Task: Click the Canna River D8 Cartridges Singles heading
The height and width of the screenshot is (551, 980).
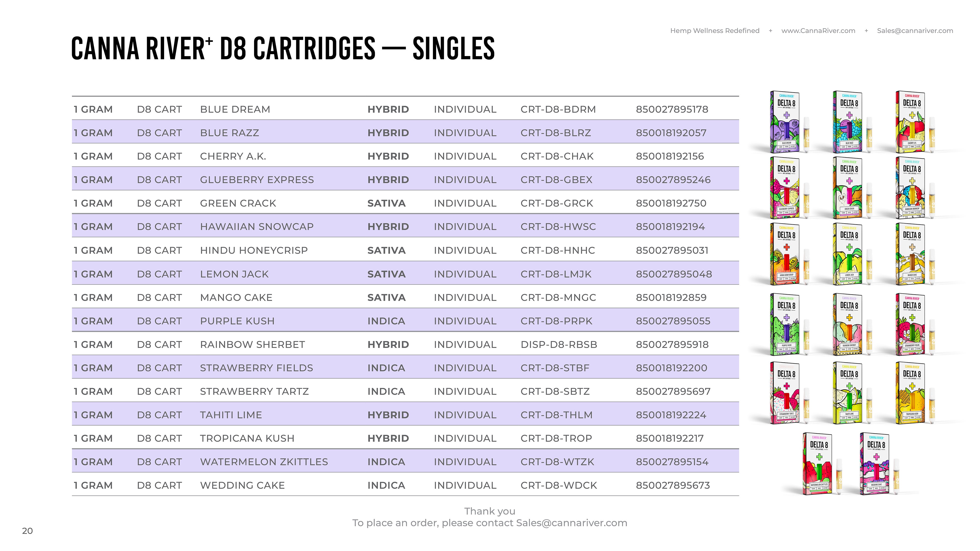Action: (x=283, y=48)
